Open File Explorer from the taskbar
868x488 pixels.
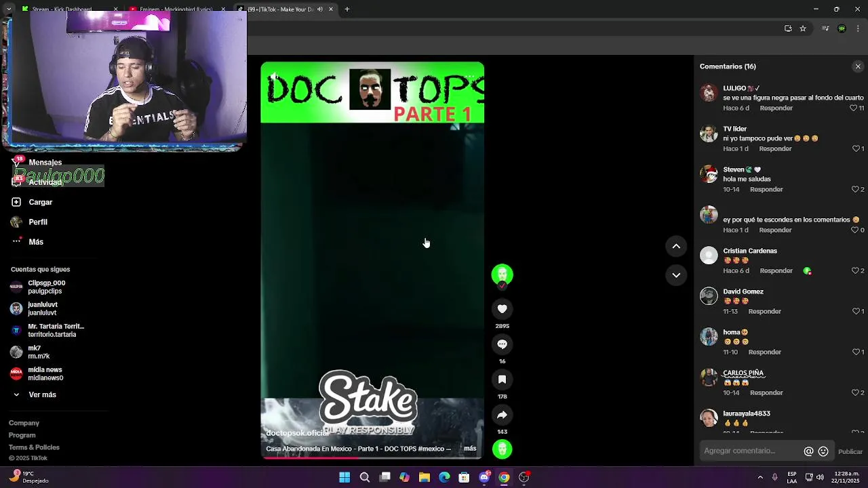(425, 477)
